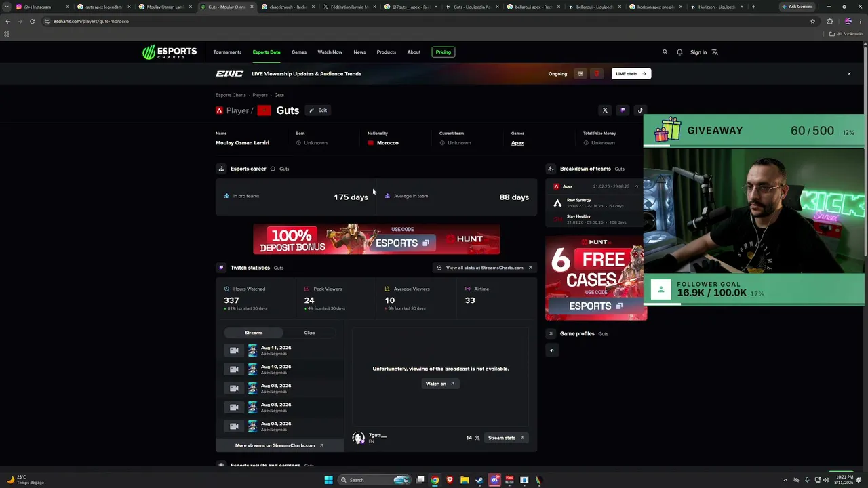Open the language translate icon
The image size is (868, 488).
click(x=715, y=52)
